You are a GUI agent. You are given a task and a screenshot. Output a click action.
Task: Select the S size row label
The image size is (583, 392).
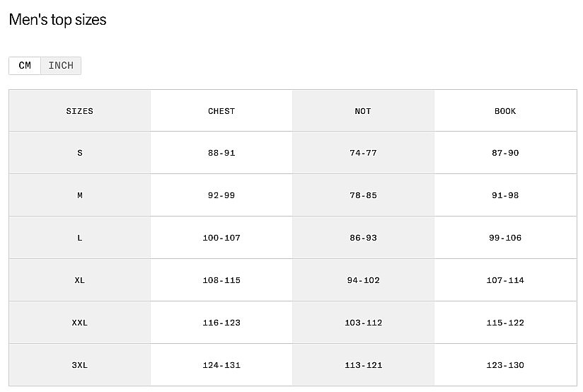coord(80,153)
